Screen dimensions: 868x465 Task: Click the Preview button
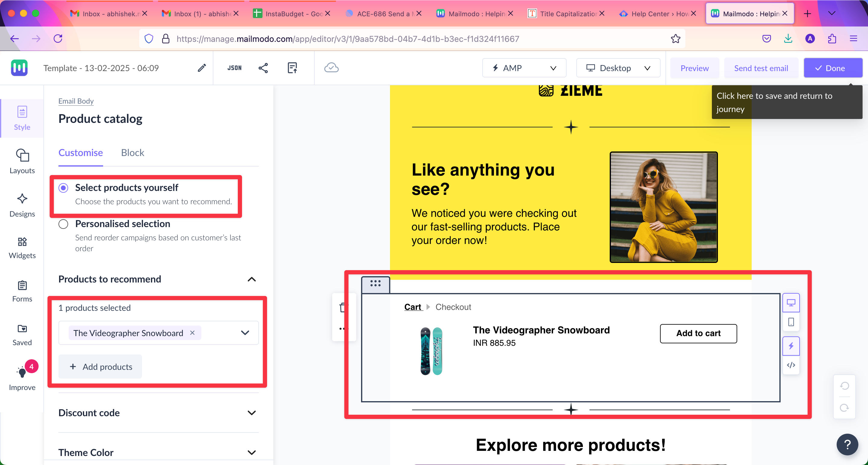pos(694,68)
